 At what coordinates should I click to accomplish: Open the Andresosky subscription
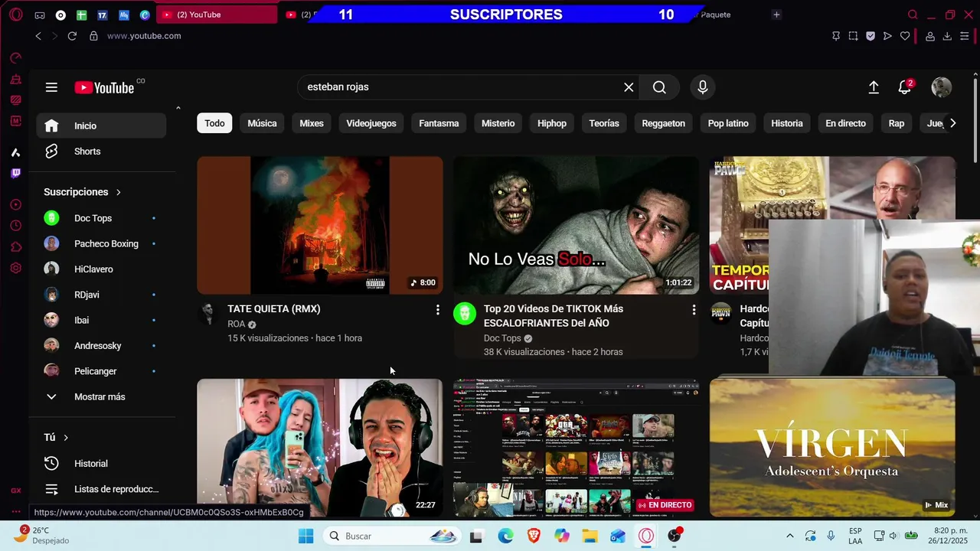click(101, 345)
